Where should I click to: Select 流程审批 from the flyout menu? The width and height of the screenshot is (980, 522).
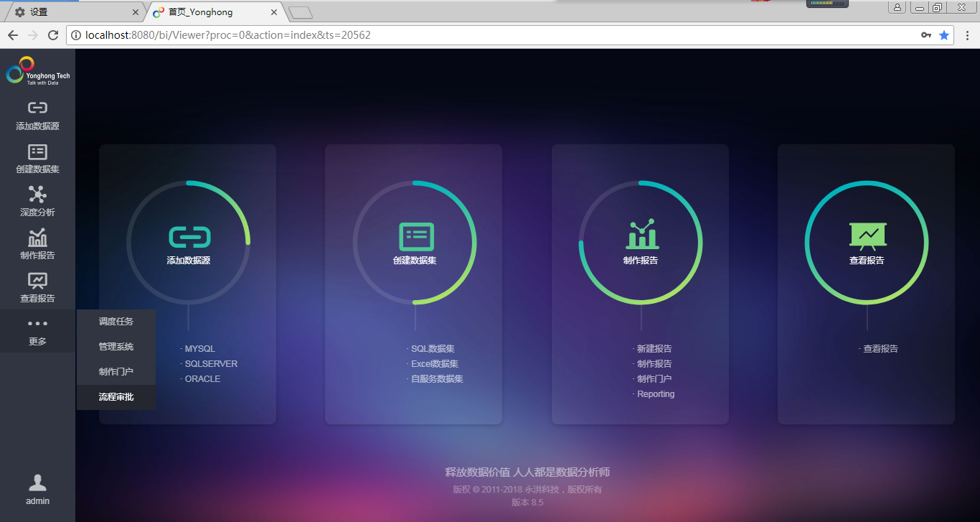116,397
